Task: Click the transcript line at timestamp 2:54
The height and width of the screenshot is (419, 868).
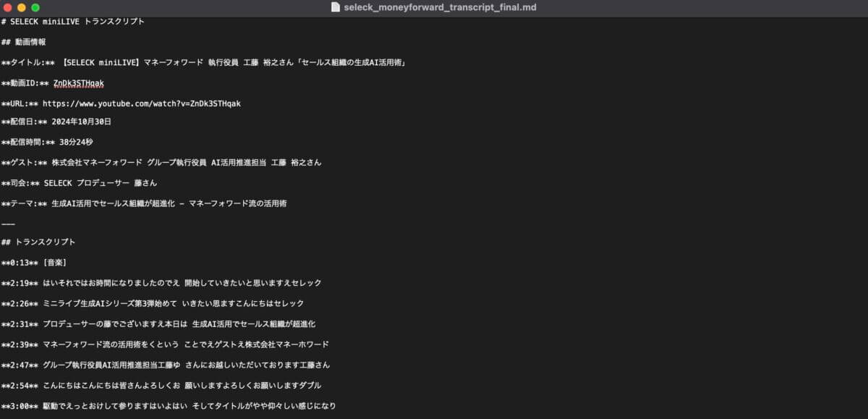Action: [161, 385]
